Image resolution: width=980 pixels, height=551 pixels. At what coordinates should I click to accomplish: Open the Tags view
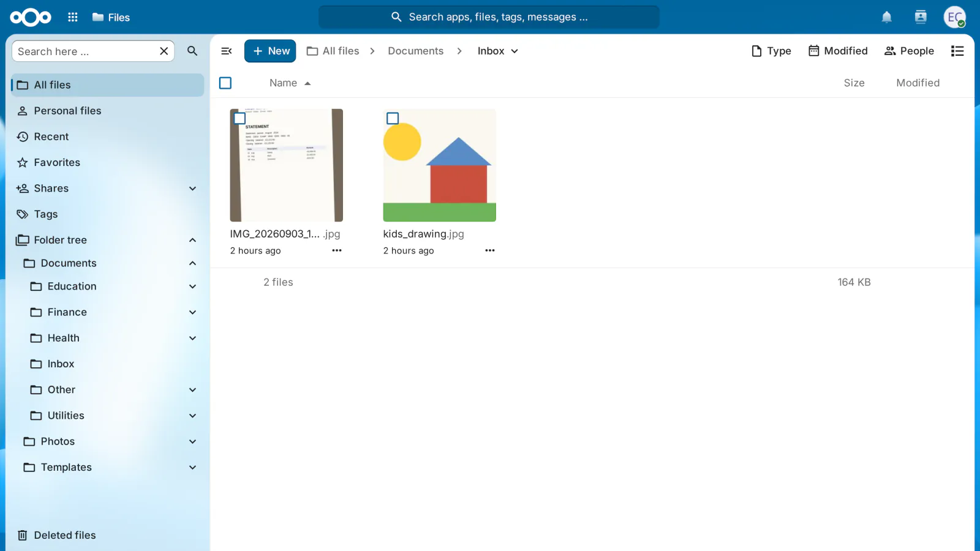coord(108,214)
